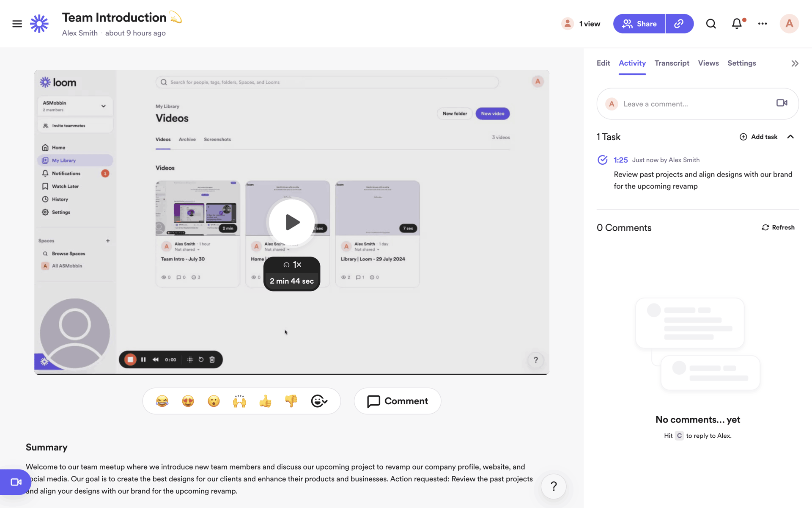React with the laughing emoji
Viewport: 812px width, 508px height.
[x=162, y=401]
